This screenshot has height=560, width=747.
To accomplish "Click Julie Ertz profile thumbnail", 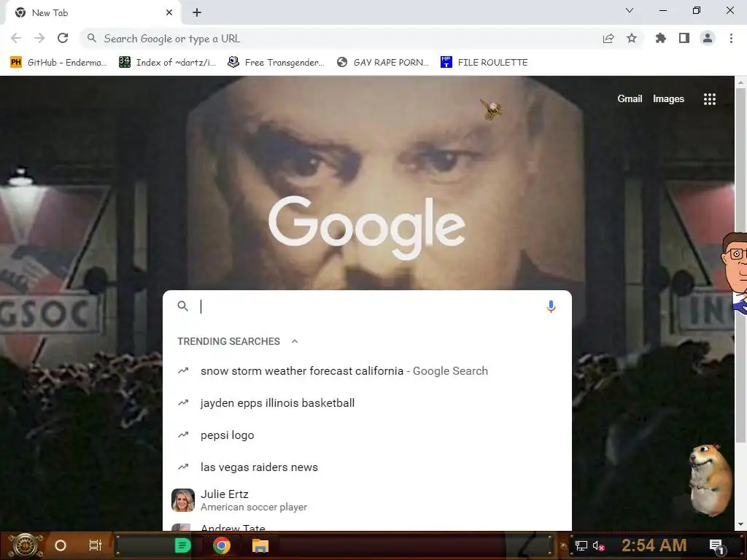I will [x=183, y=500].
